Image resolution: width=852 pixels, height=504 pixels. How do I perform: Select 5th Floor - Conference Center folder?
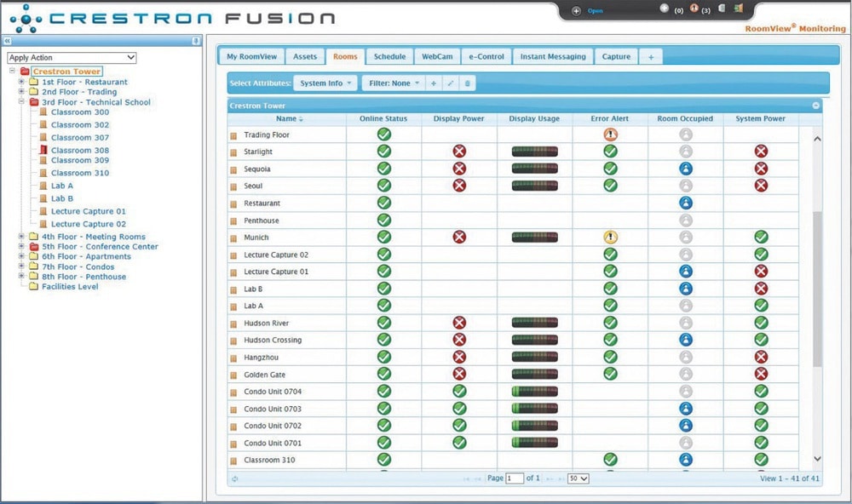coord(100,246)
